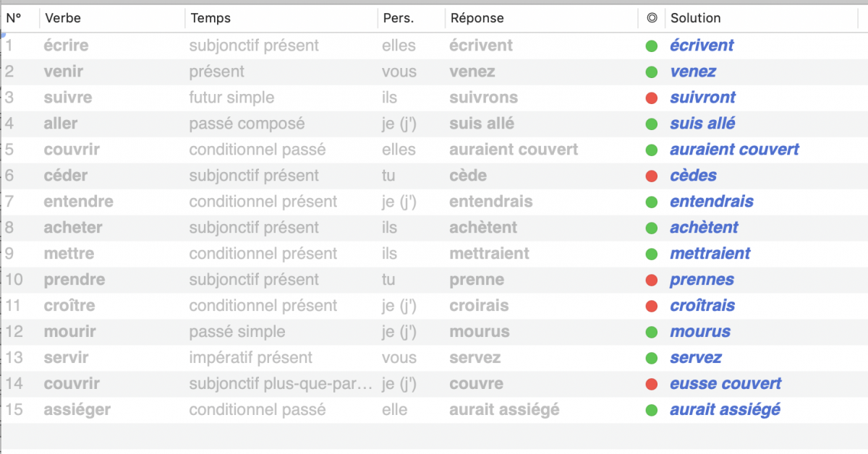Click the 'croîtrais' solution link
Viewport: 868px width, 454px height.
point(702,306)
